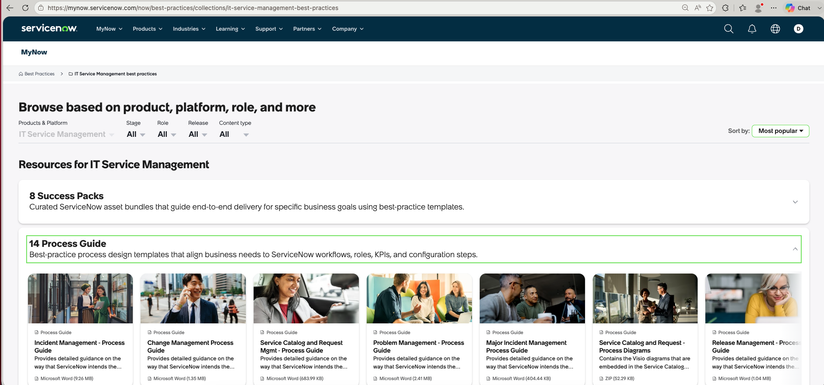824x385 pixels.
Task: Click the 8 Success Packs chevron arrow
Action: tap(795, 202)
